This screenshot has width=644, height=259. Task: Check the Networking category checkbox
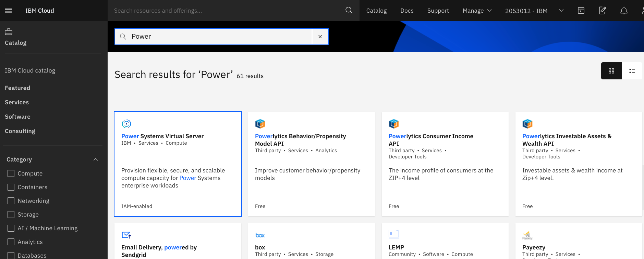[x=11, y=201]
